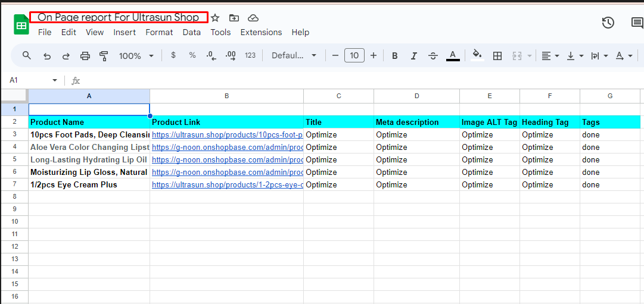Image resolution: width=644 pixels, height=304 pixels.
Task: Open the Text wrapping dropdown
Action: tap(599, 56)
